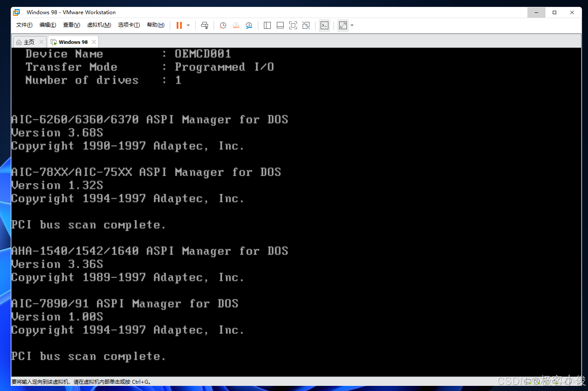Click 'AIC-6260/6360/6370 ASPI Manager for DOS' text
This screenshot has height=391, width=588.
click(x=150, y=119)
